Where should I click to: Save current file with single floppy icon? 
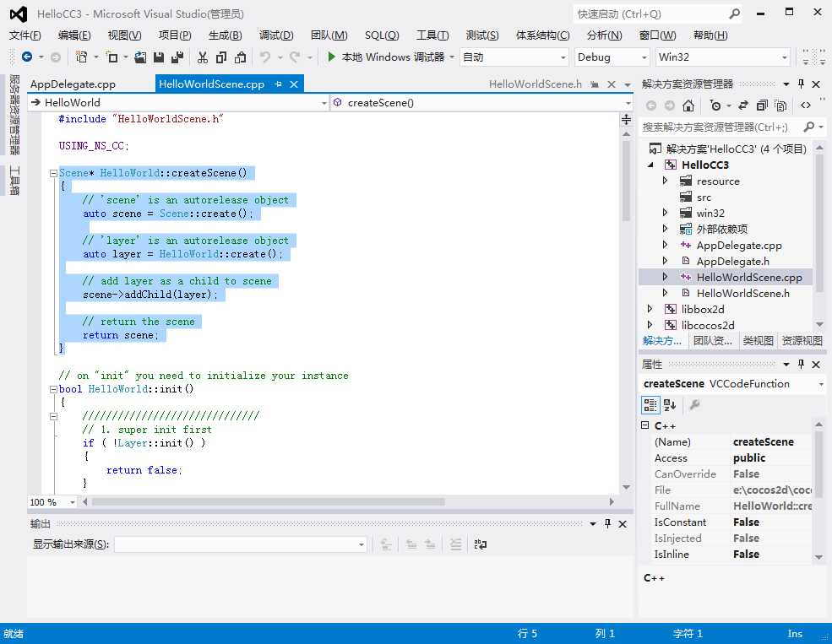(159, 57)
